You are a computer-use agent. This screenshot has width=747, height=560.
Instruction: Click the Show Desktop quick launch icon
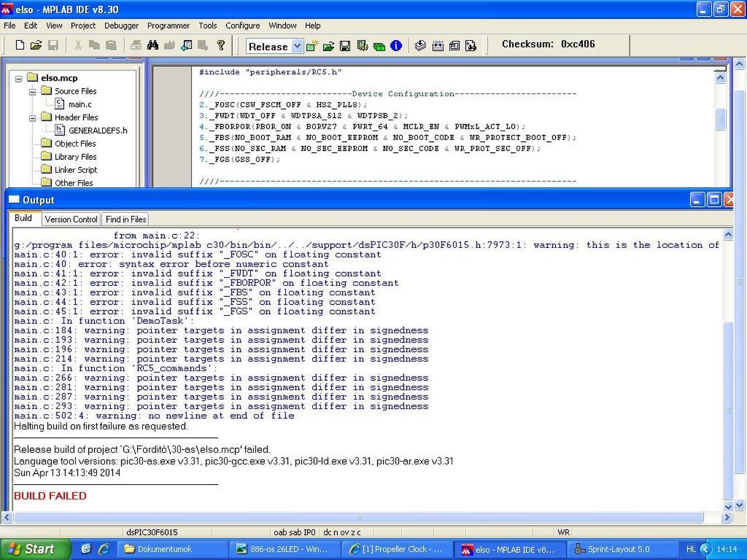tap(86, 549)
